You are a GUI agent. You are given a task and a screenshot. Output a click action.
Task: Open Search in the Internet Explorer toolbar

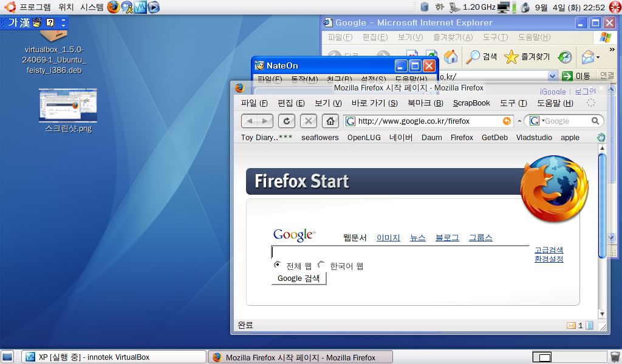[481, 57]
